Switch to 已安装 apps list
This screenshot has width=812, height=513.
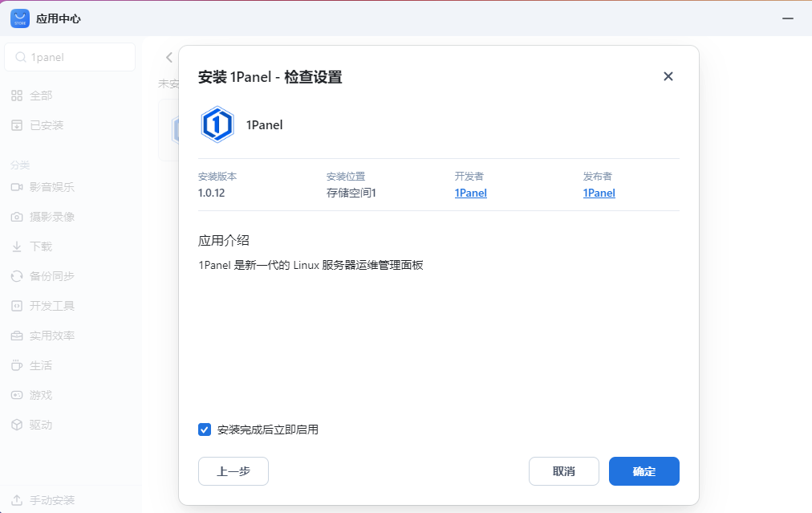(46, 125)
